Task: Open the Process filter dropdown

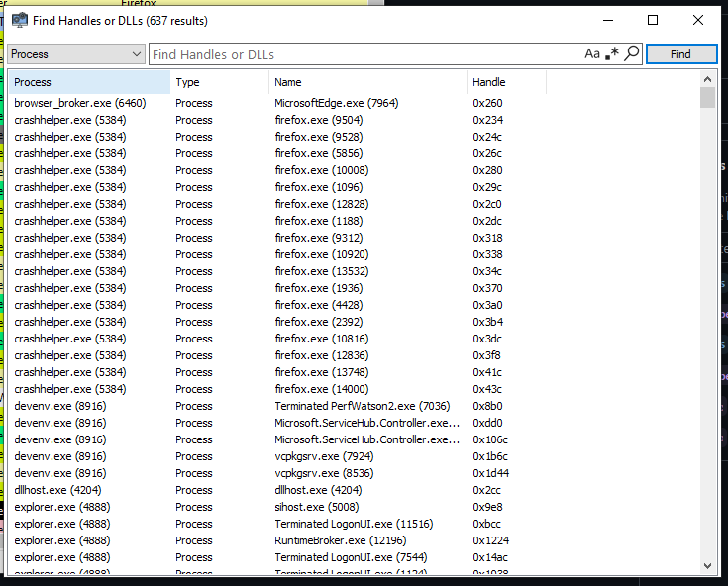Action: click(75, 54)
